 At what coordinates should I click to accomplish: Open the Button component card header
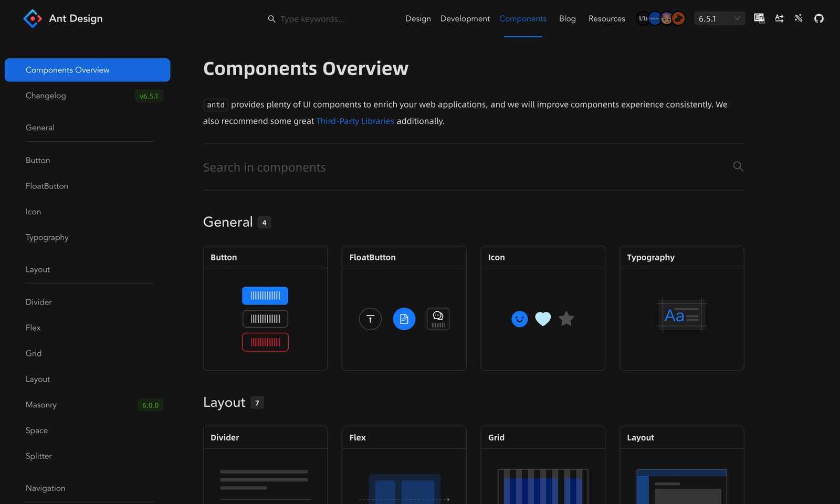click(x=265, y=257)
